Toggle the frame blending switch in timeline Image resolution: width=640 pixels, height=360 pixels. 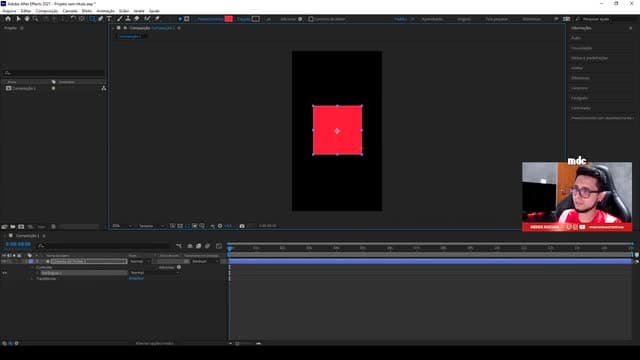[198, 246]
